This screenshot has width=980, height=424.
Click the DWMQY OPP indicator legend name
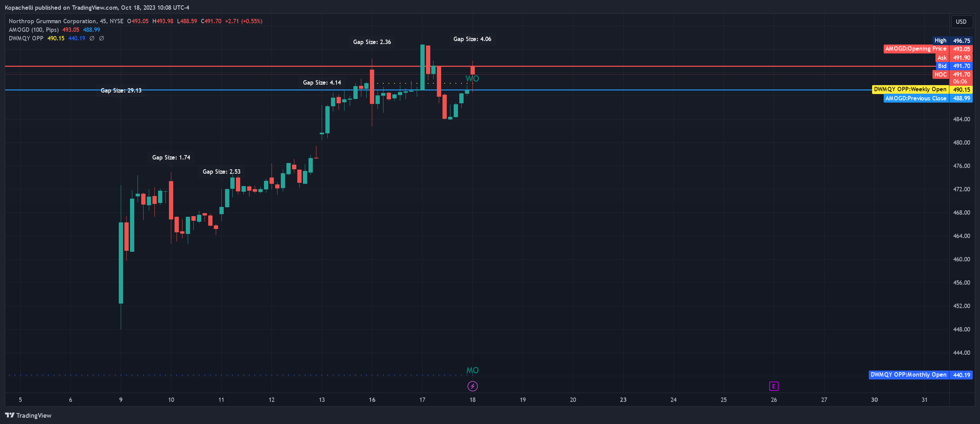(26, 38)
